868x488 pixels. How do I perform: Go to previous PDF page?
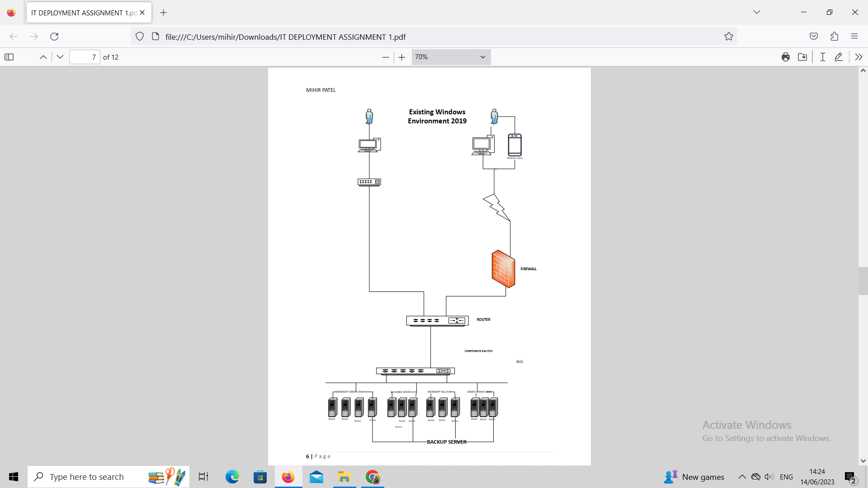pos(43,57)
